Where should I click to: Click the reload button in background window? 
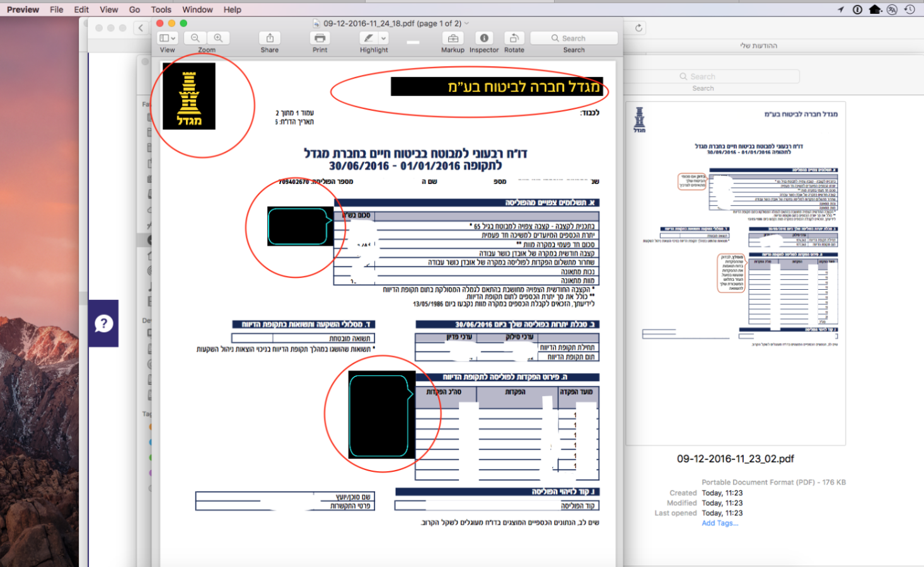tap(638, 28)
